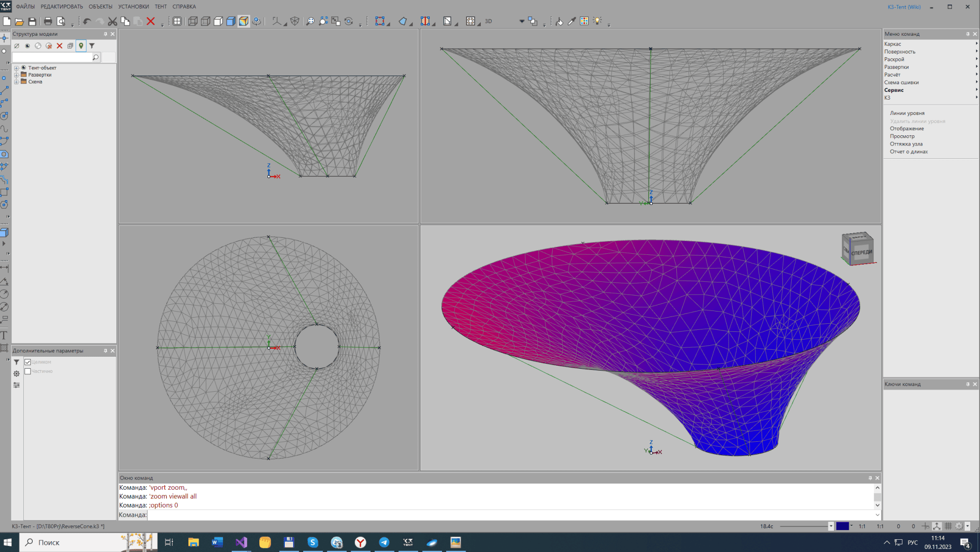The image size is (980, 552).
Task: Expand the Тент-объект tree node
Action: tap(16, 68)
